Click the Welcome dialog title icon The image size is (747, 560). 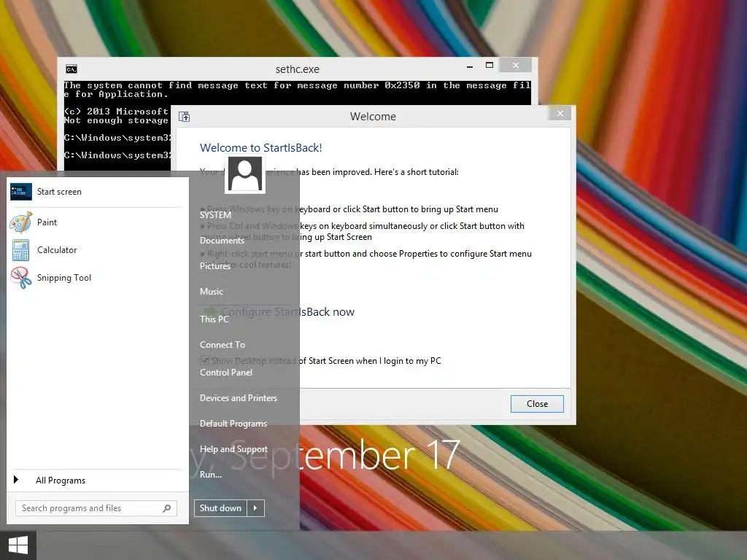click(x=185, y=117)
